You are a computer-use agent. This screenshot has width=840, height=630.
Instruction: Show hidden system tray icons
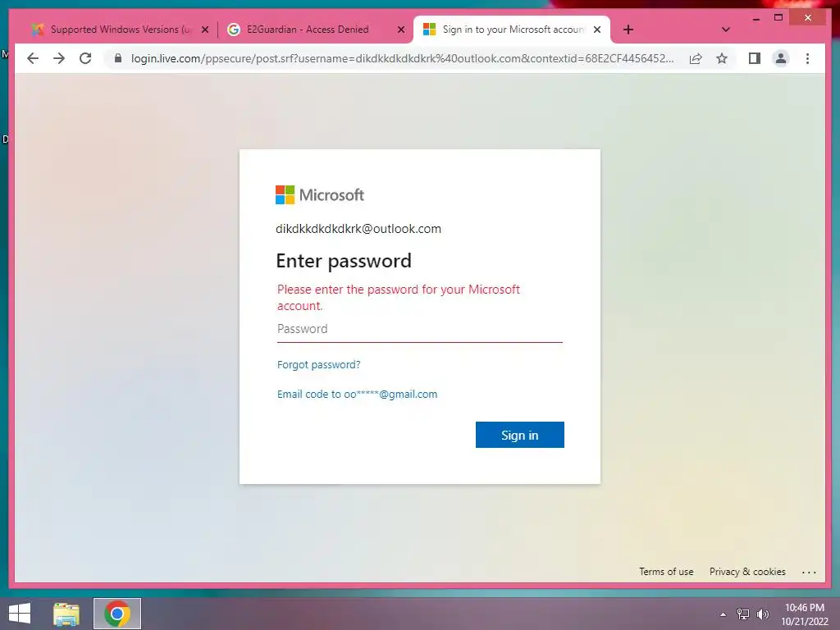pyautogui.click(x=723, y=614)
